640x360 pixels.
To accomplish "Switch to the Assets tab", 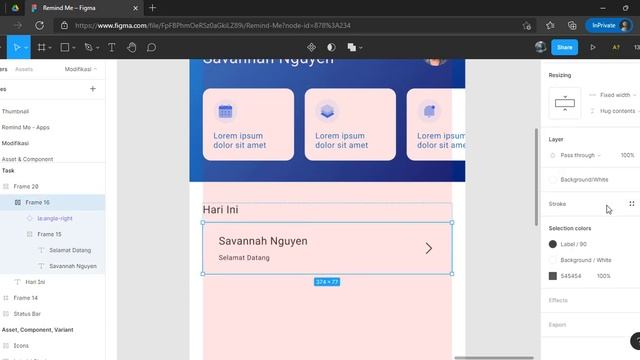I will tap(24, 69).
